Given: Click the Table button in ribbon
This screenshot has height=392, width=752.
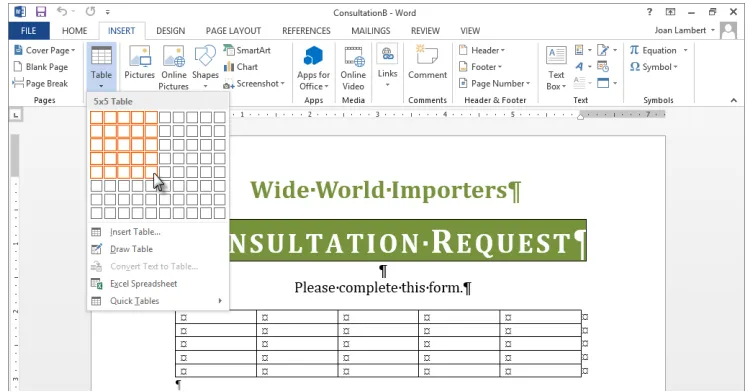Looking at the screenshot, I should click(x=101, y=67).
